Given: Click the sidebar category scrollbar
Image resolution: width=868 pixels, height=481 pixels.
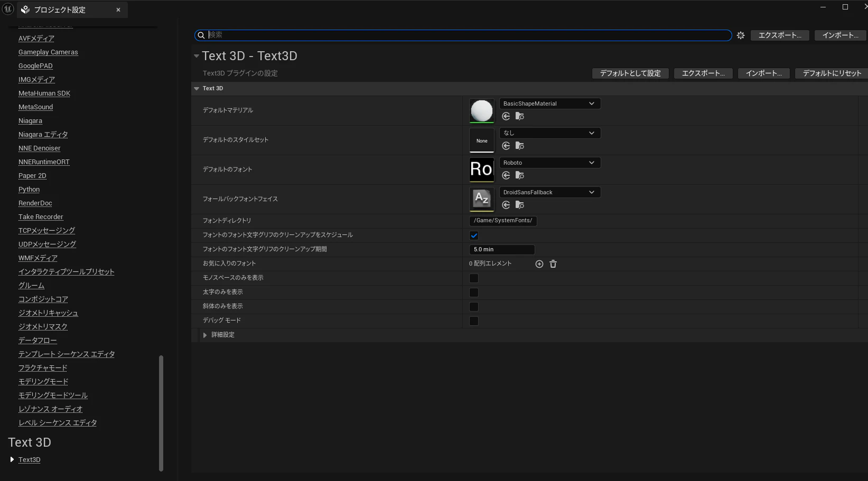Looking at the screenshot, I should pos(161,413).
